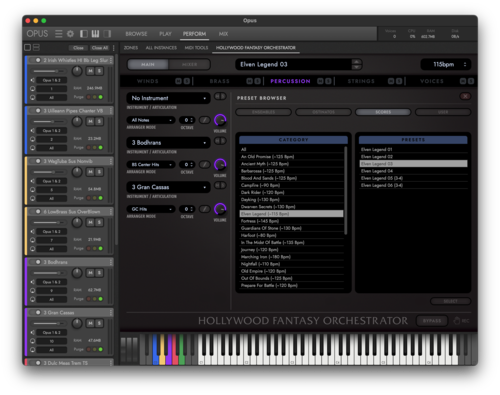Select the STRINGS section tab

(x=361, y=81)
